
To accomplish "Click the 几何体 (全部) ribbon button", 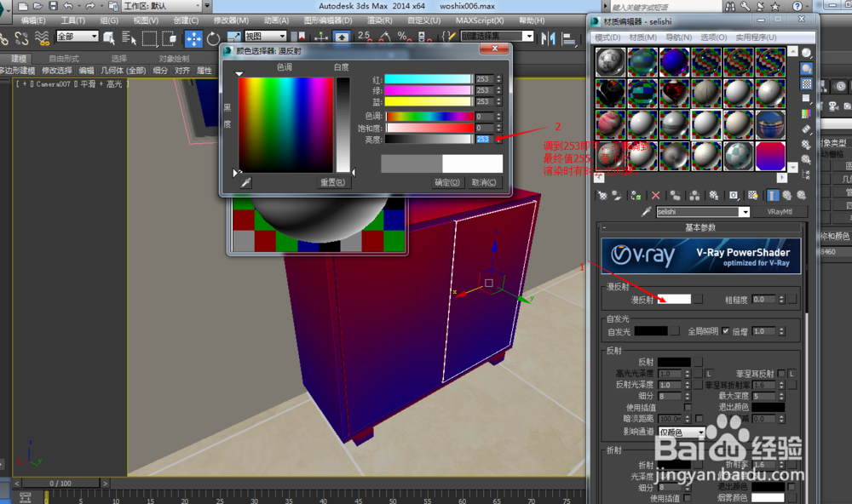I will (x=124, y=71).
